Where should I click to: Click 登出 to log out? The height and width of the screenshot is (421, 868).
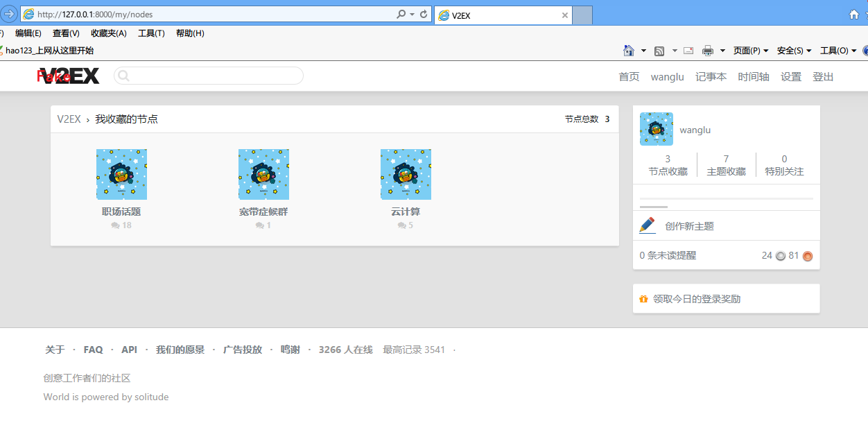[823, 77]
